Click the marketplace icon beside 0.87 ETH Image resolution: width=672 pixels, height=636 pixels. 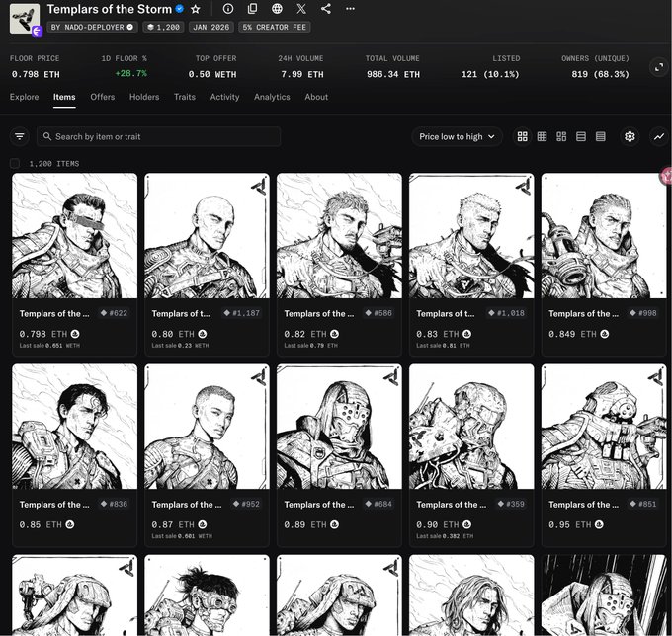pos(203,524)
